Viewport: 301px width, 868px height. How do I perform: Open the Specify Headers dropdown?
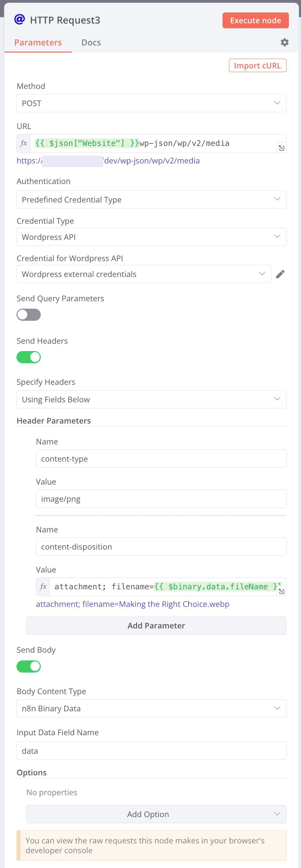151,399
